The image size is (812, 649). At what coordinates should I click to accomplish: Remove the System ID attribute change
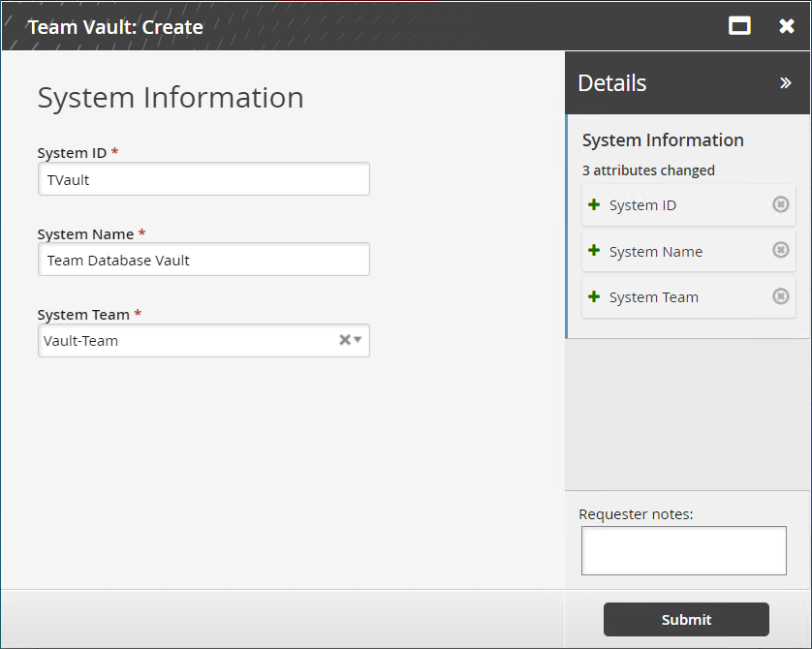[x=780, y=204]
